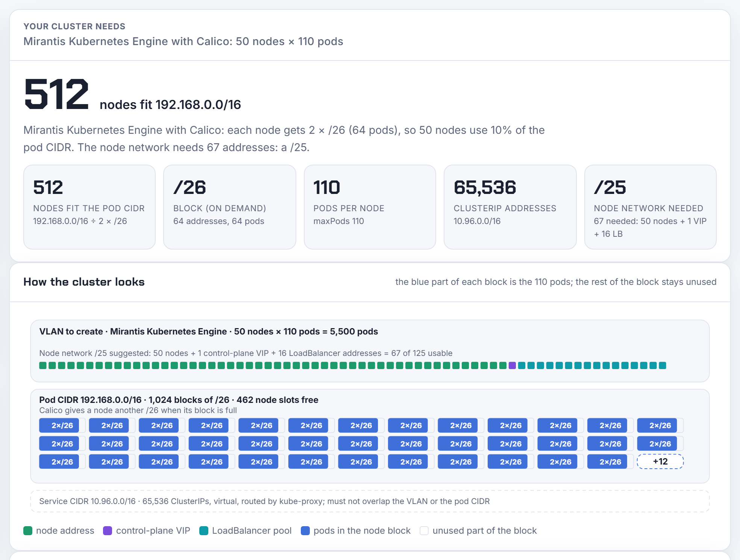Click '64 addresses, 64 pods' text
This screenshot has height=560, width=740.
219,221
